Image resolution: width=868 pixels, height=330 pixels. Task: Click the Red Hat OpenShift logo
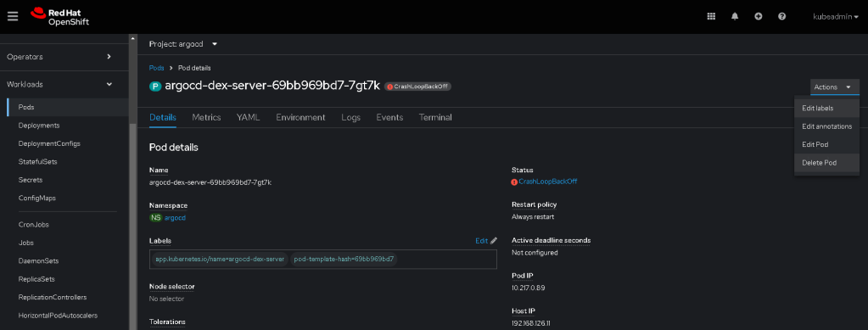pos(59,17)
